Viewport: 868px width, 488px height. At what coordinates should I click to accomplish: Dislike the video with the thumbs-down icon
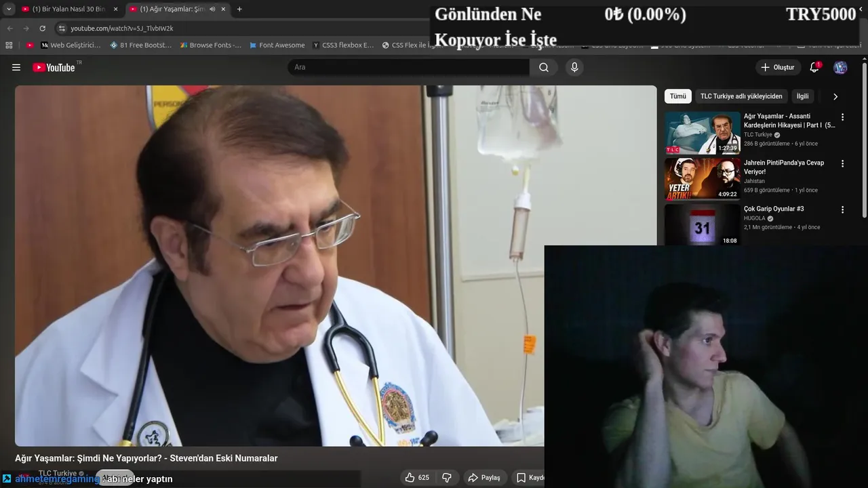click(x=446, y=477)
